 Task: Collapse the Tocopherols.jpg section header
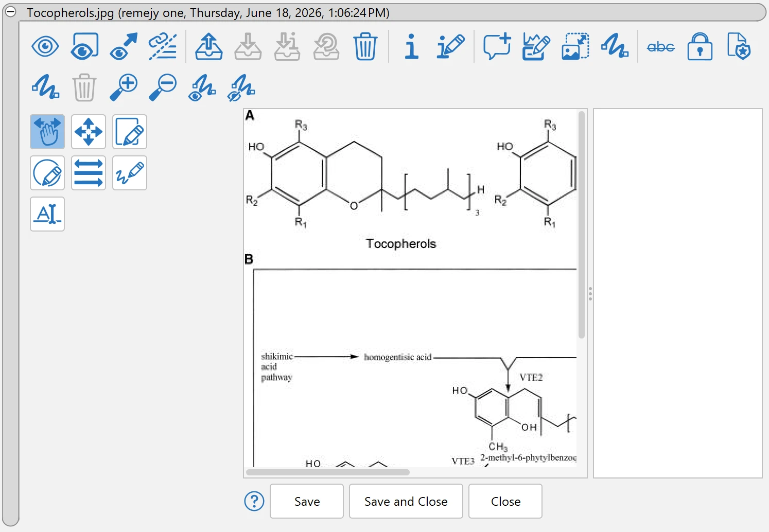click(10, 12)
